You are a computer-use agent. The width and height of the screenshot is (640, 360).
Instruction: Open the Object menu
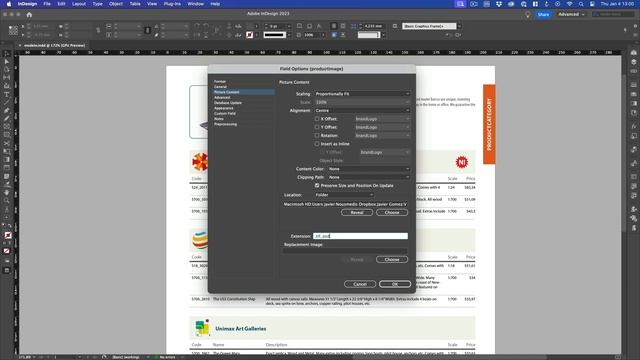(x=116, y=4)
